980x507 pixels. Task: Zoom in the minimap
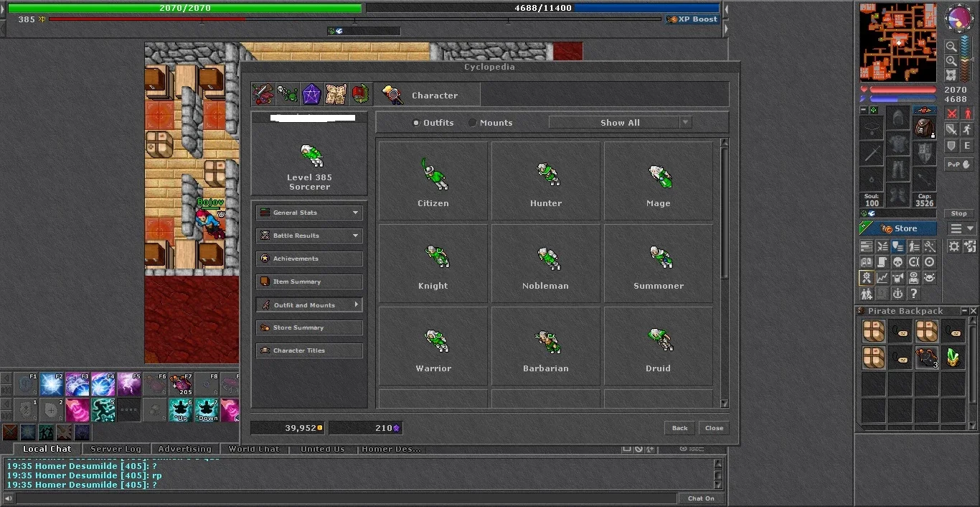click(951, 61)
